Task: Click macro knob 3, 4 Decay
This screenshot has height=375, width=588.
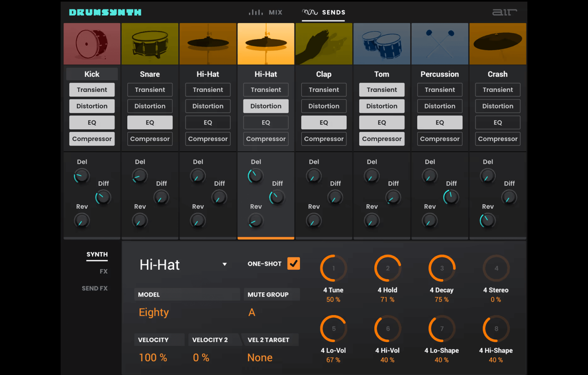Action: 442,268
